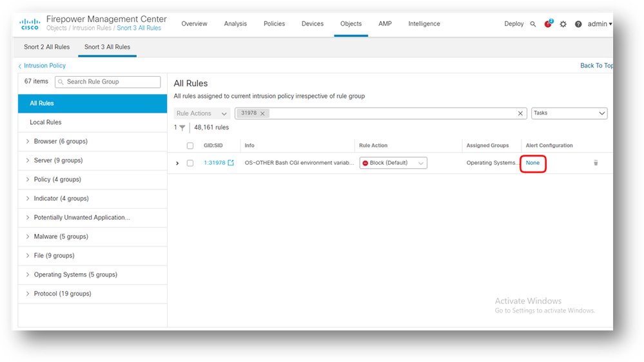644x362 pixels.
Task: Click the Operating Systems assigned group cell
Action: point(492,163)
